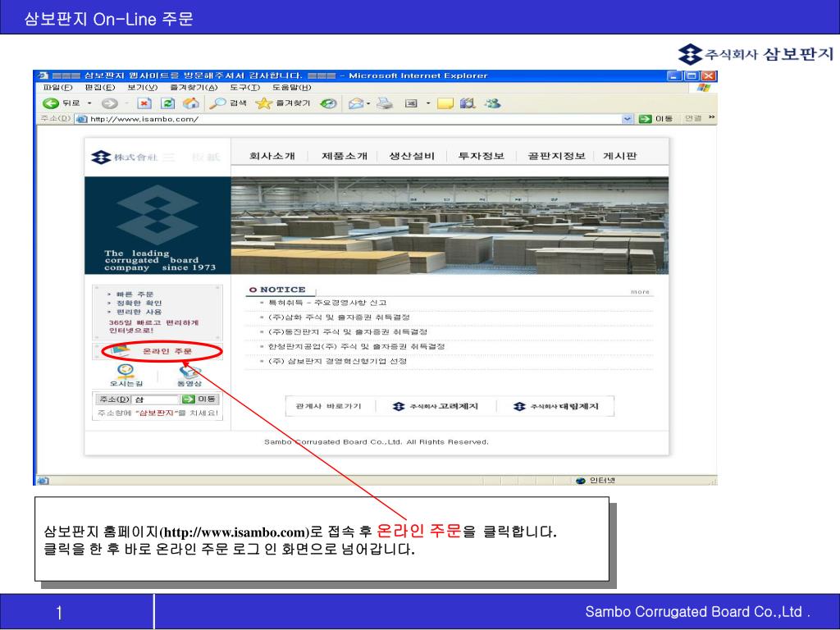Open the 생산설비 navigation tab
The image size is (840, 630).
tap(412, 156)
